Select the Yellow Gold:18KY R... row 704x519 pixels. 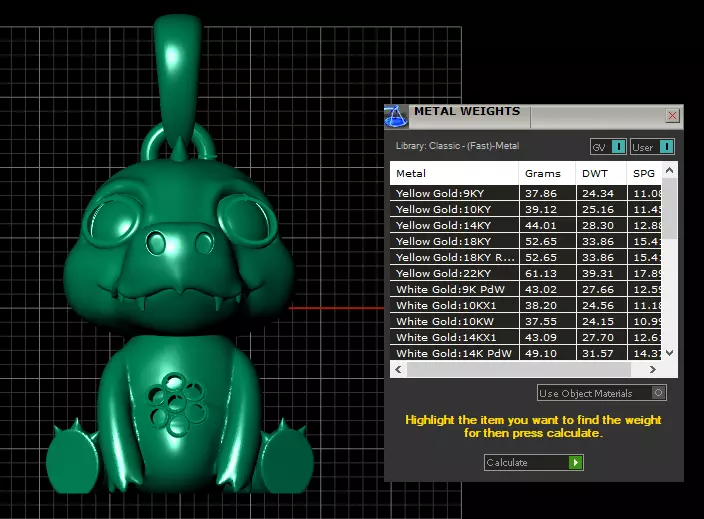tap(525, 257)
